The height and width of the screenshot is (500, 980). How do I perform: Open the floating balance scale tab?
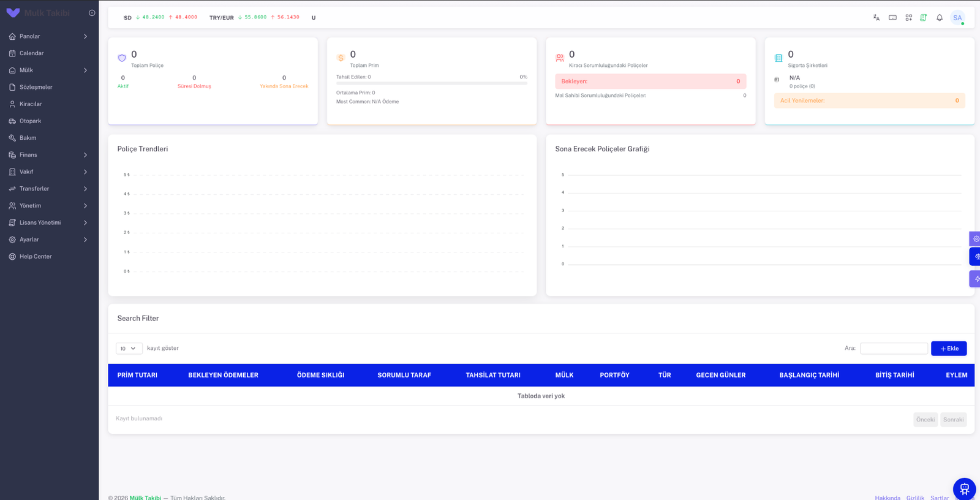click(x=975, y=256)
